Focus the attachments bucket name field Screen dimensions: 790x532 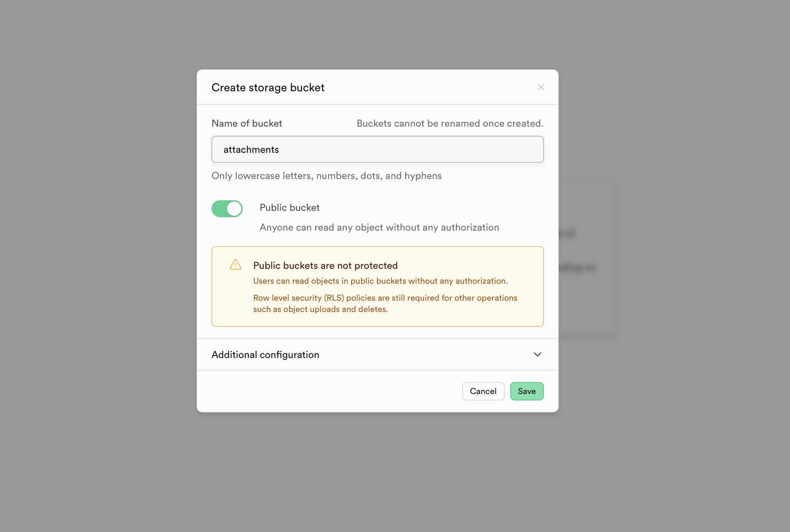pos(377,149)
